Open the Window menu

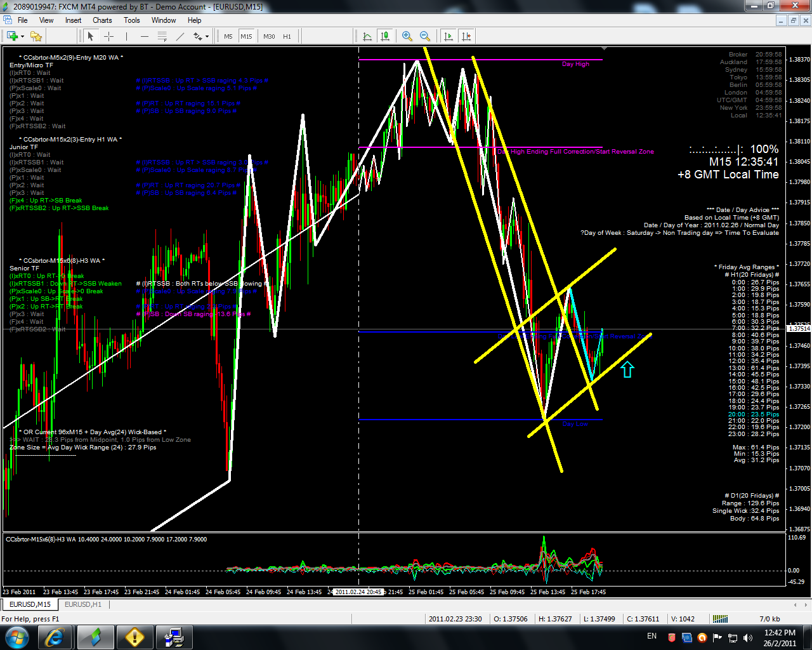point(164,20)
